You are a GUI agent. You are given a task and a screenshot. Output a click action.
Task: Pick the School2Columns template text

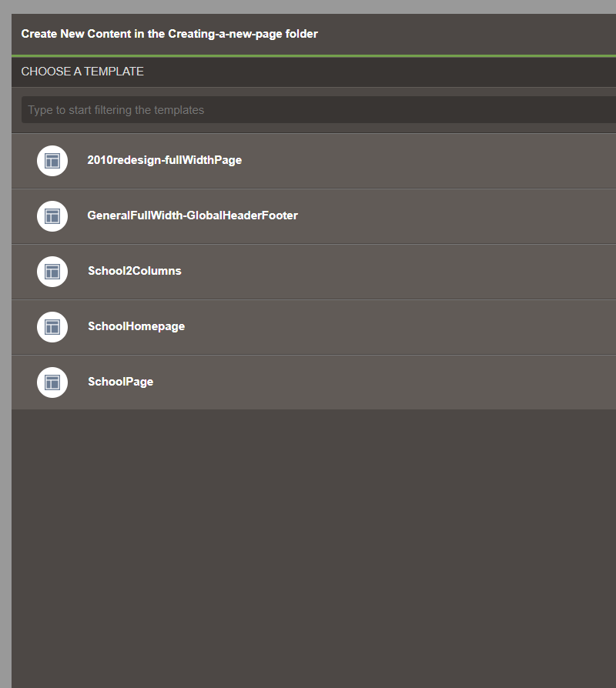click(x=134, y=271)
